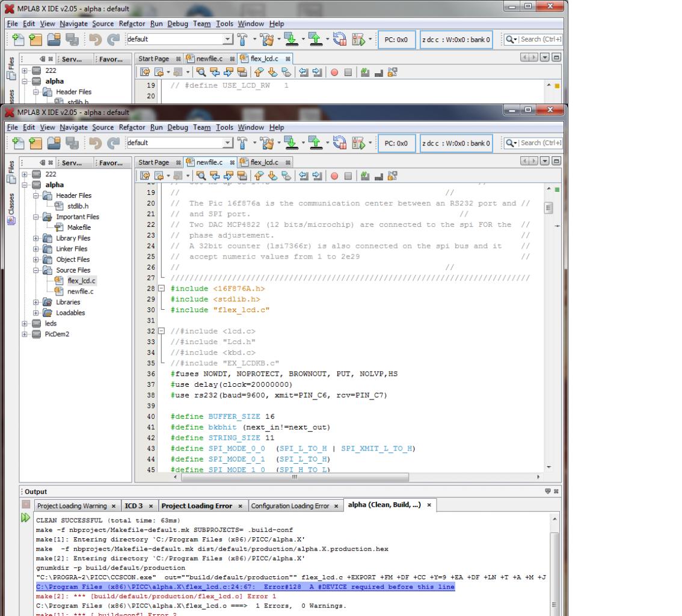Switch to flex_lcd.c tab in front window
The width and height of the screenshot is (682, 616).
click(x=265, y=162)
